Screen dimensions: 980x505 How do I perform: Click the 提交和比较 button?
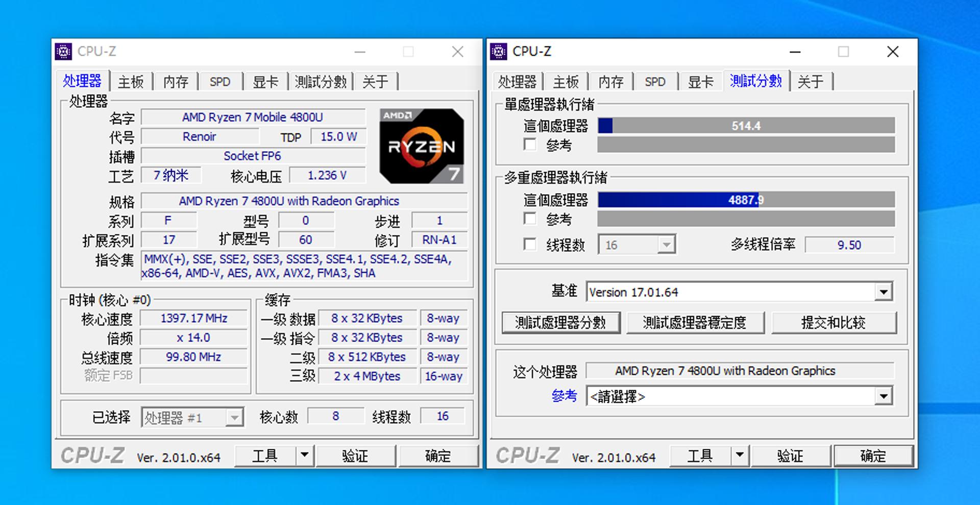click(x=834, y=323)
